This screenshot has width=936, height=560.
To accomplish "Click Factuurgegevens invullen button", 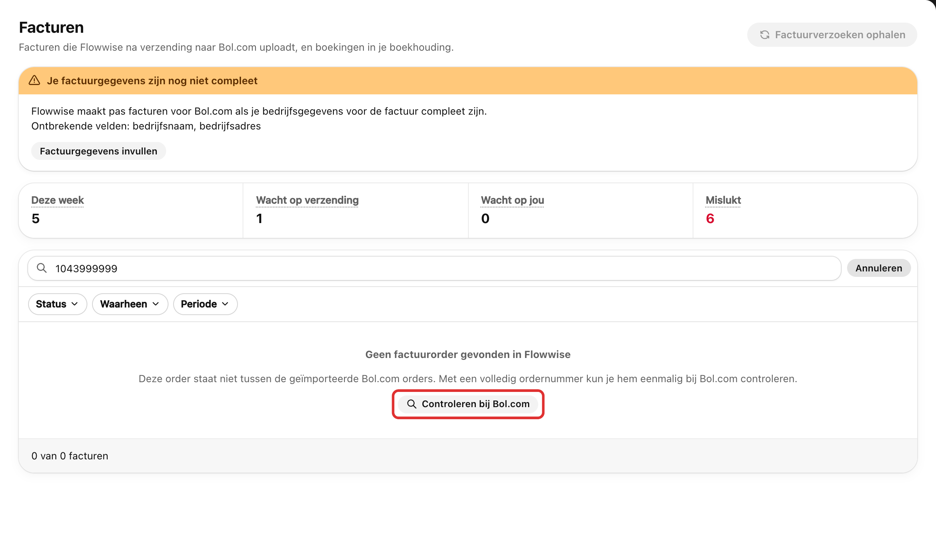I will click(x=99, y=151).
